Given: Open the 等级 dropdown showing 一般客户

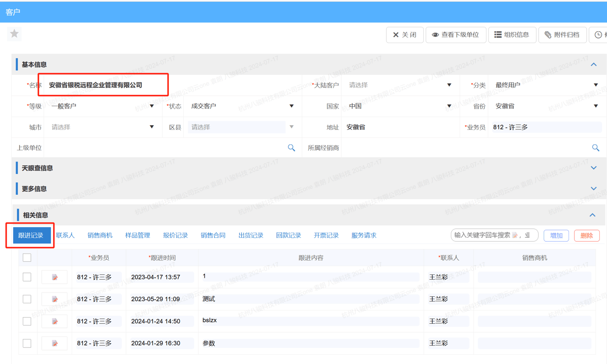Looking at the screenshot, I should 102,106.
